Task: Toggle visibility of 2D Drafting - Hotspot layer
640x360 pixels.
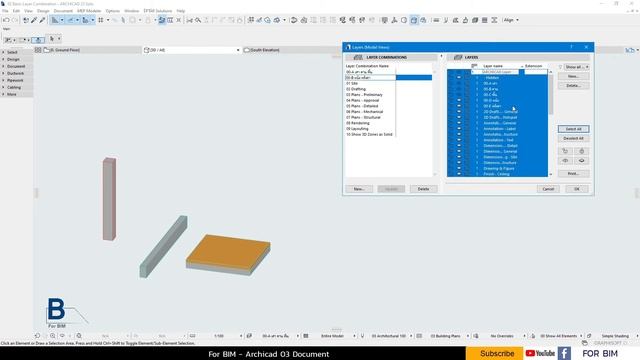Action: [459, 117]
